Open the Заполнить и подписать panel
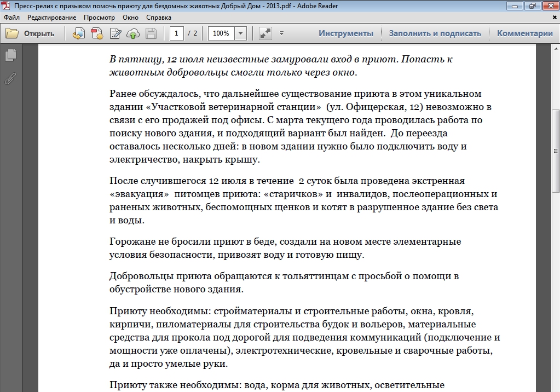560x392 pixels. 435,33
